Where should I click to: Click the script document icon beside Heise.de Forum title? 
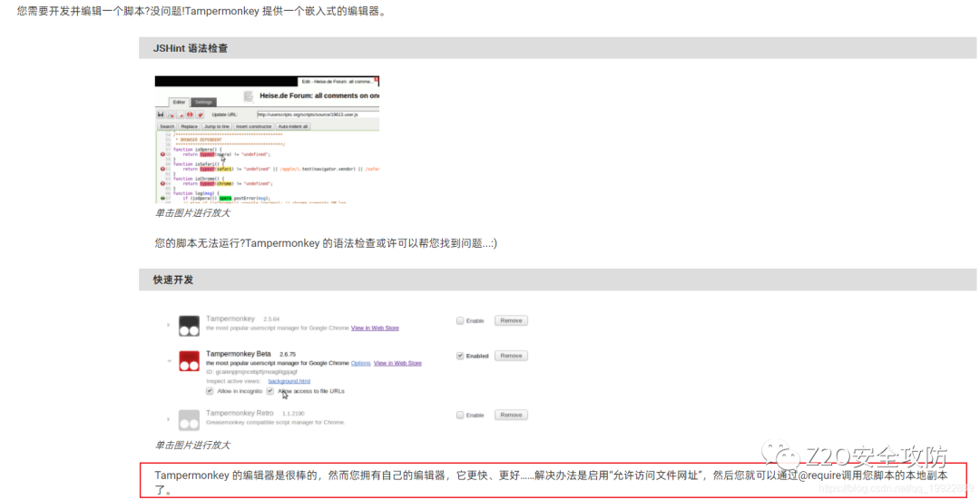249,96
